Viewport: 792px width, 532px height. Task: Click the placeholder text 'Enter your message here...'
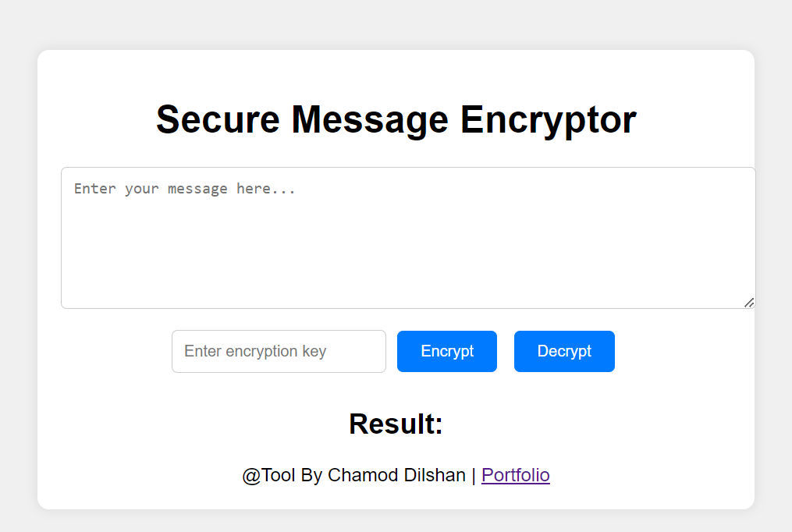click(x=185, y=188)
